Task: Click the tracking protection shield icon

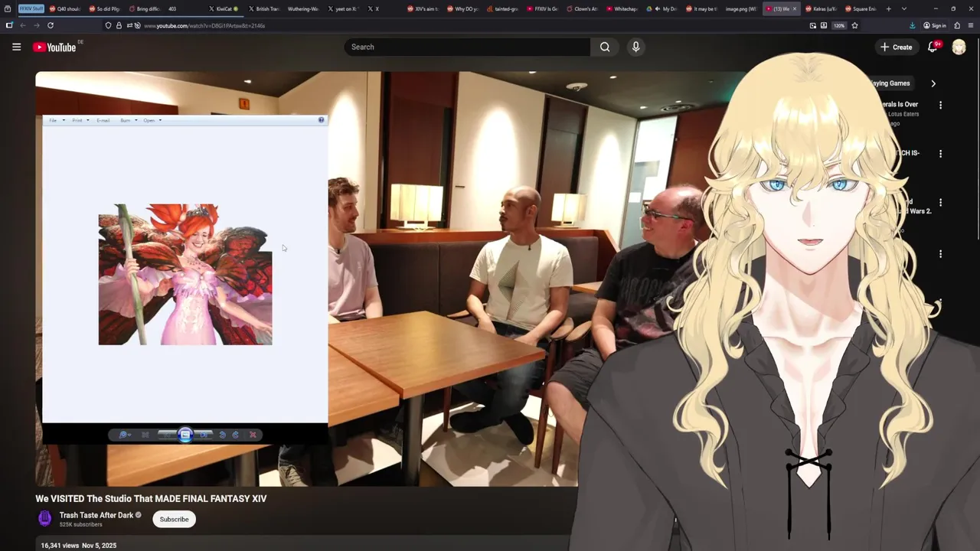Action: (x=108, y=25)
